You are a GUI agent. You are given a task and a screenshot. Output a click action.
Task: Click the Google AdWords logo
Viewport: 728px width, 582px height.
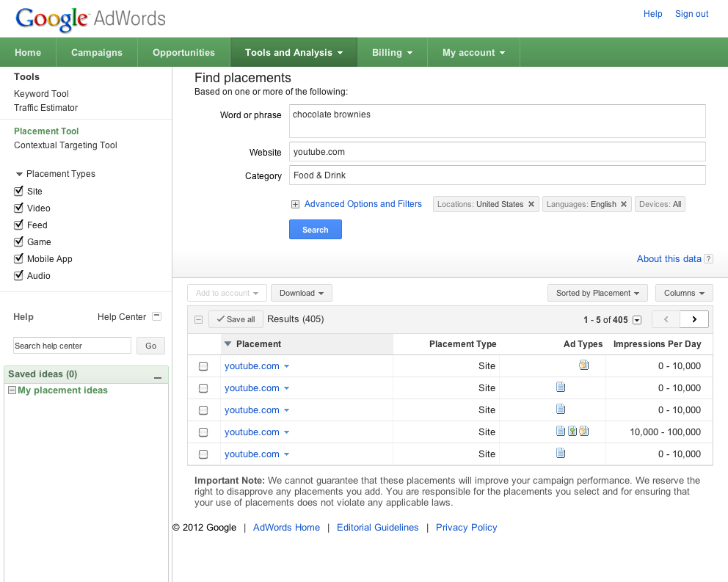tap(90, 18)
